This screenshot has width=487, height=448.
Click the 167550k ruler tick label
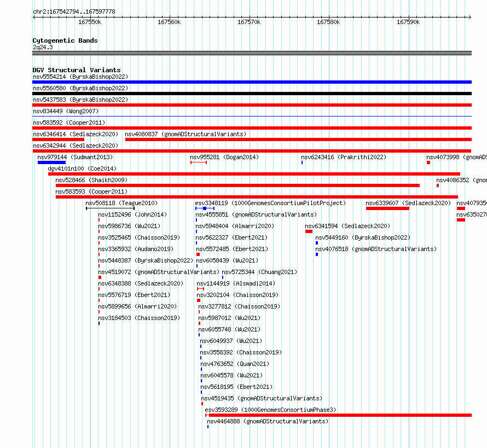89,22
